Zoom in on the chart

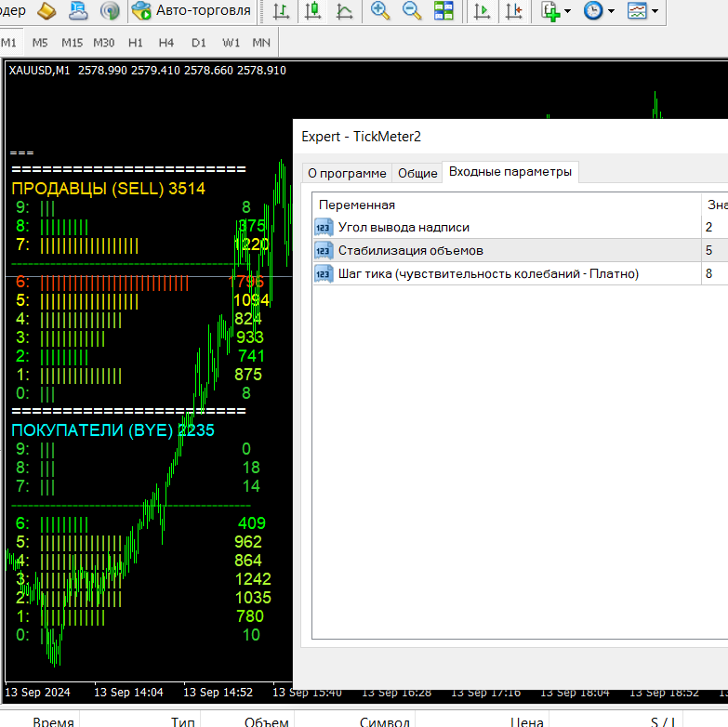[x=379, y=11]
